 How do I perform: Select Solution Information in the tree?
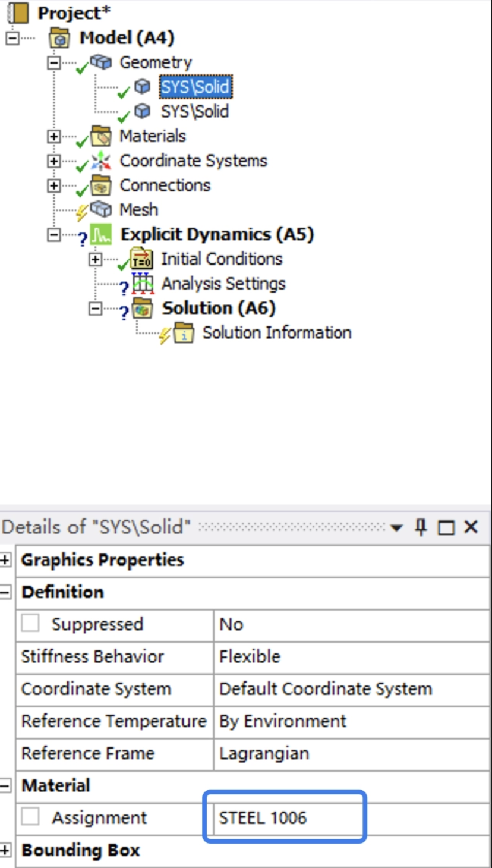pos(277,333)
